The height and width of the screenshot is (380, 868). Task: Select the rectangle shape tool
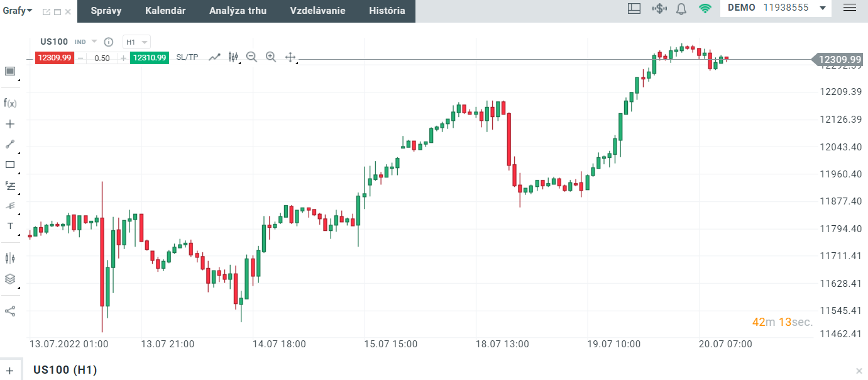(x=9, y=165)
